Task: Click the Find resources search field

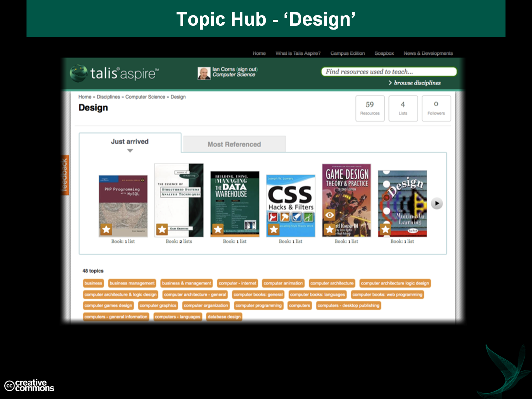Action: 389,72
